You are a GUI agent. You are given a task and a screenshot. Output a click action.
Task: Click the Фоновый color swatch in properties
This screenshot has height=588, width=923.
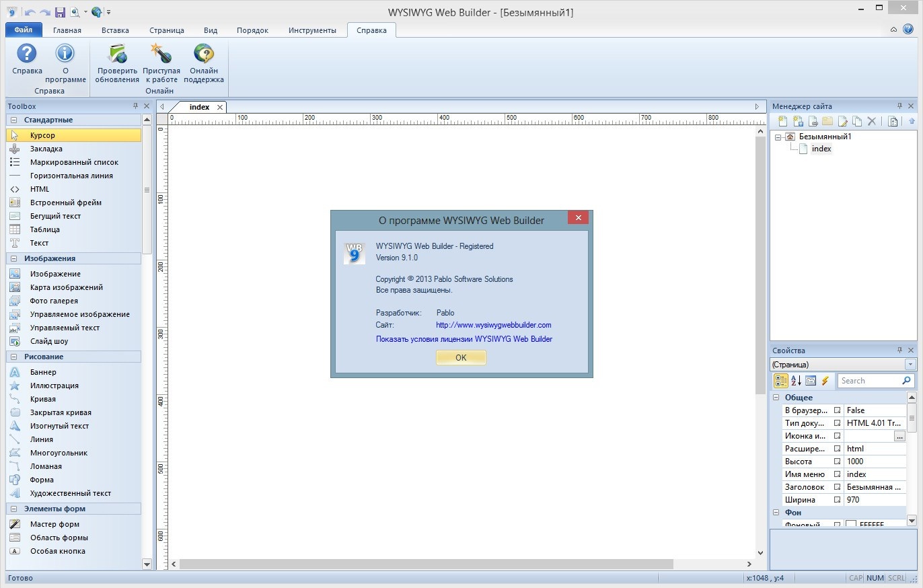(851, 524)
